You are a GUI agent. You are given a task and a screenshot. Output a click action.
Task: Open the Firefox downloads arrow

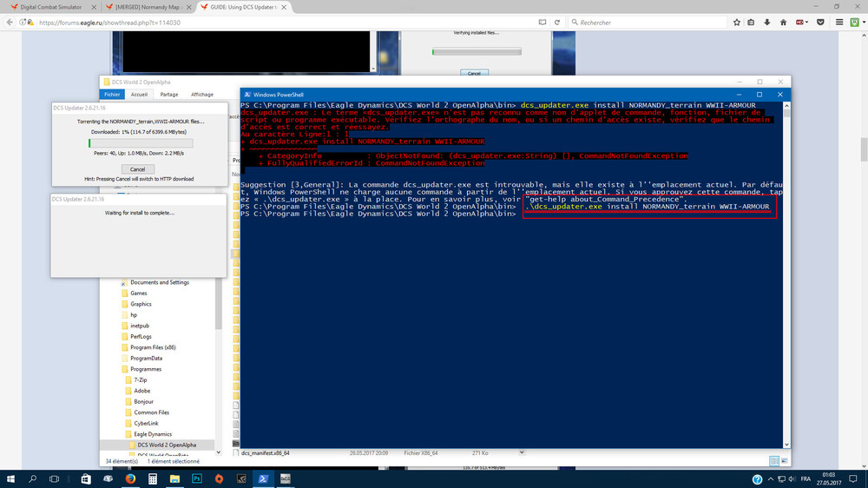(x=766, y=23)
